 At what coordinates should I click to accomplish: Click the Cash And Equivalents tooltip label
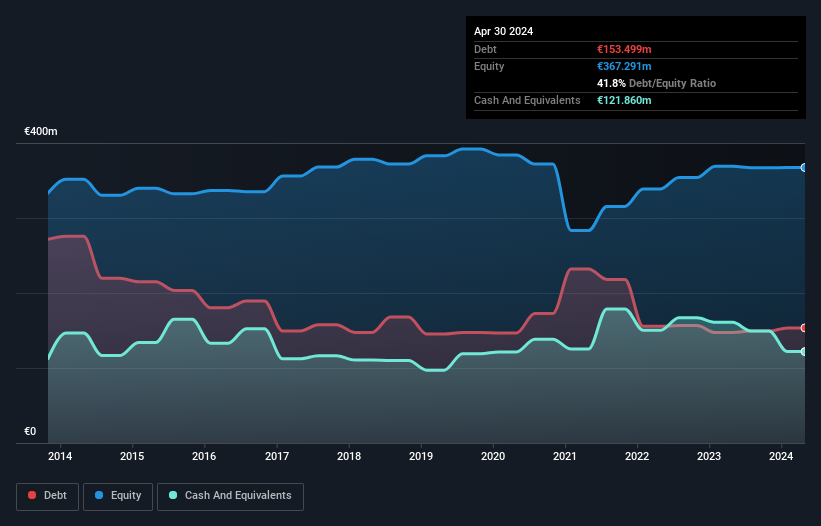tap(527, 100)
